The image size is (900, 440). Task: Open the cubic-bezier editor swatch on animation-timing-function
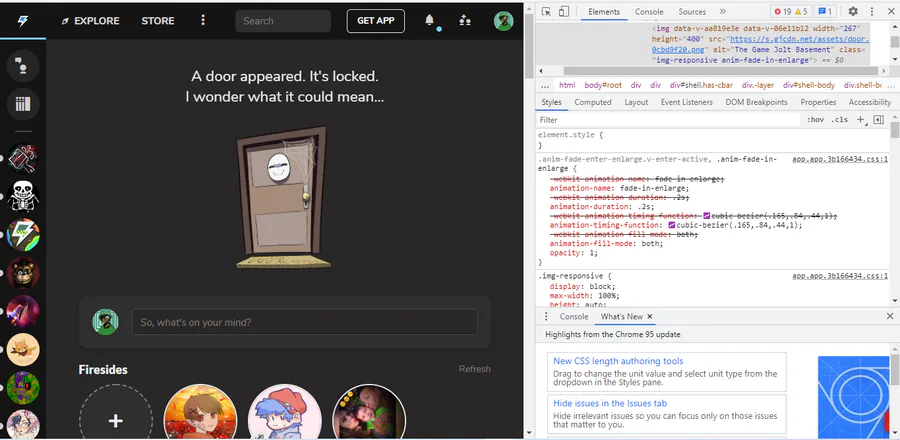[x=672, y=225]
